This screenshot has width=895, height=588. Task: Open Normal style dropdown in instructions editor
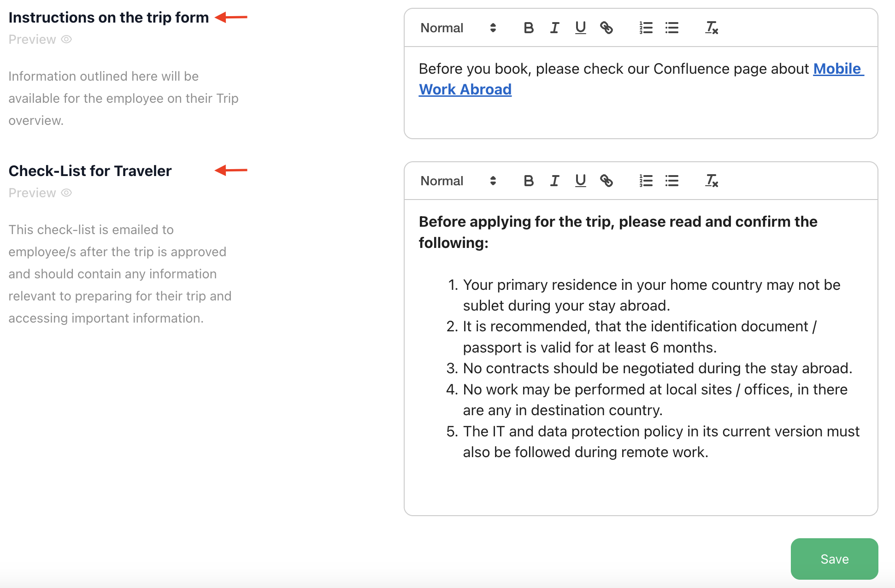click(458, 28)
